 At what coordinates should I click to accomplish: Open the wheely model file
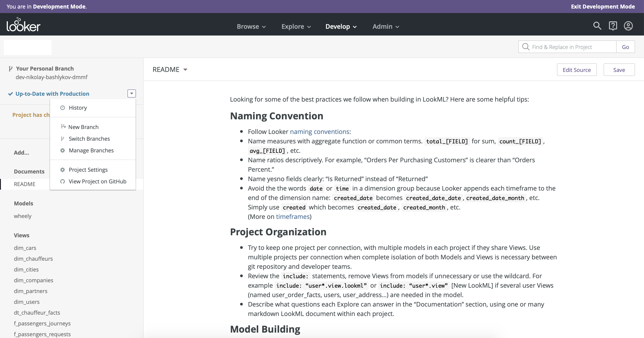(x=22, y=216)
